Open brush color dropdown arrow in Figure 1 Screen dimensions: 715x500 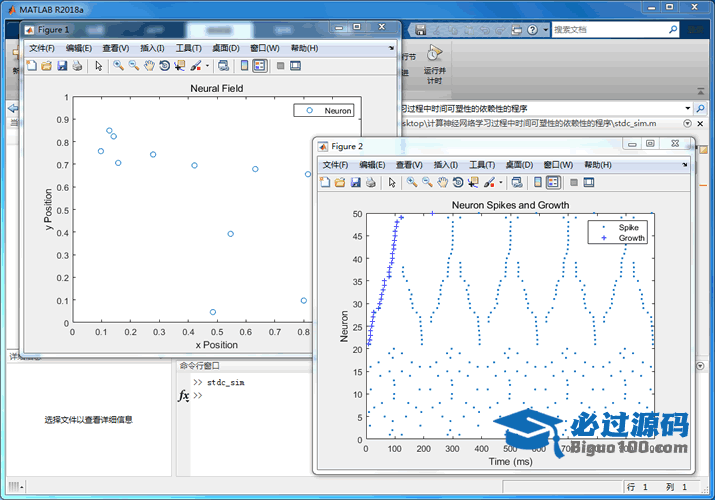[x=207, y=66]
